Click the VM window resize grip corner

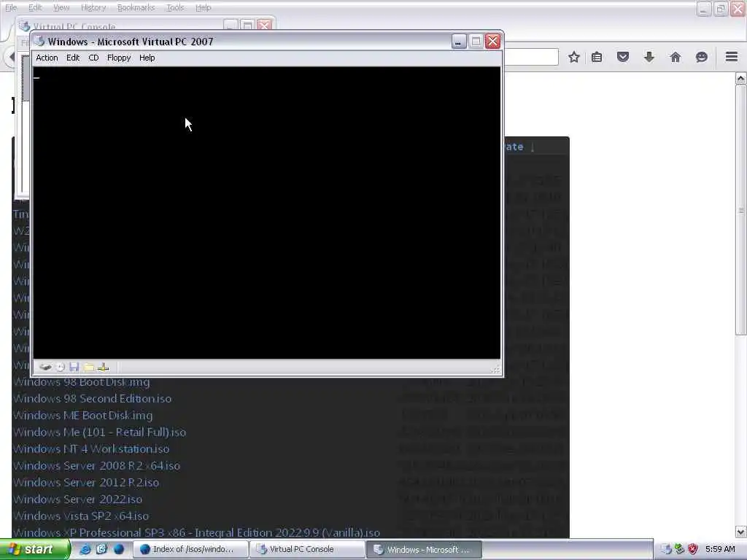(496, 370)
